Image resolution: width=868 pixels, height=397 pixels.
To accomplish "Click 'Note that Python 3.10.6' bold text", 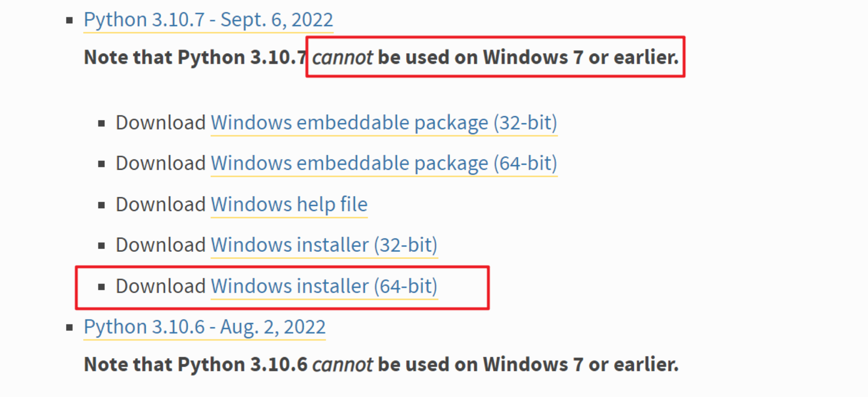I will 195,365.
